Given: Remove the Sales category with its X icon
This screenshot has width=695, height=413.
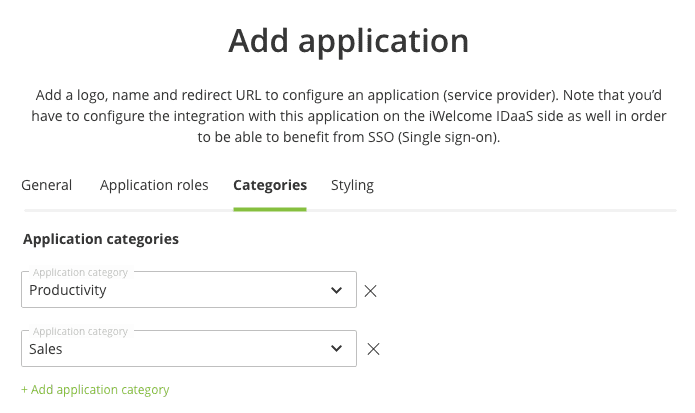Looking at the screenshot, I should click(x=373, y=349).
